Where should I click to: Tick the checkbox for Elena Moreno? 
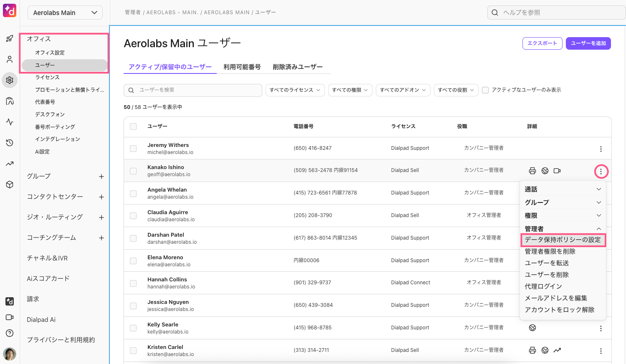click(133, 261)
